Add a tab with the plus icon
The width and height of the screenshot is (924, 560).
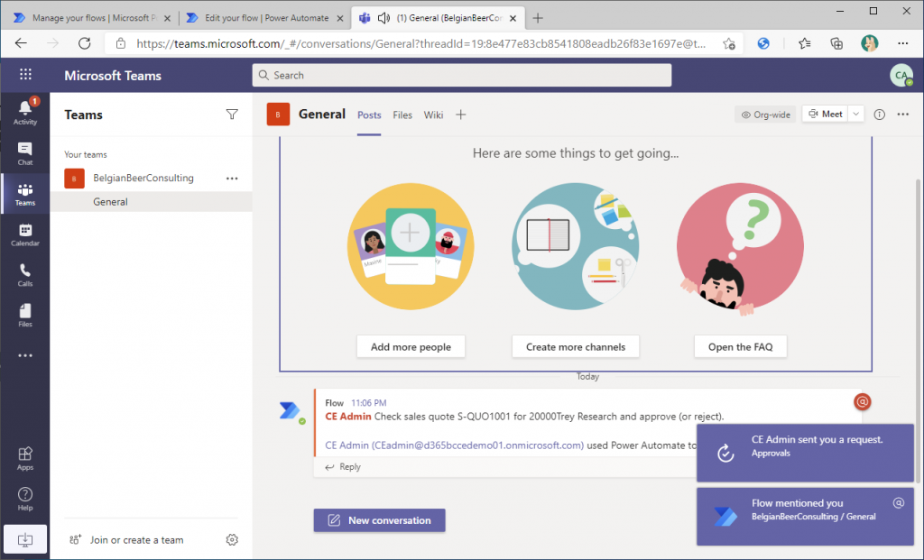461,115
